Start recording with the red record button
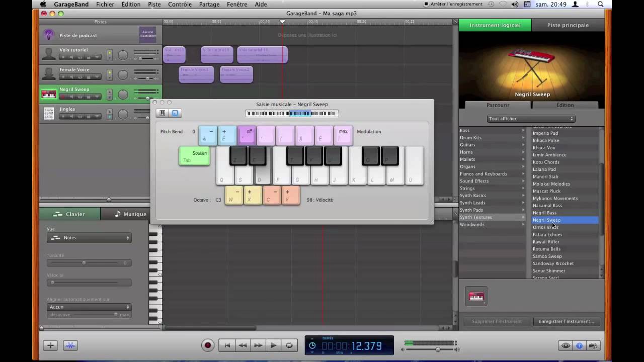Screen dimensions: 644x362 208,345
